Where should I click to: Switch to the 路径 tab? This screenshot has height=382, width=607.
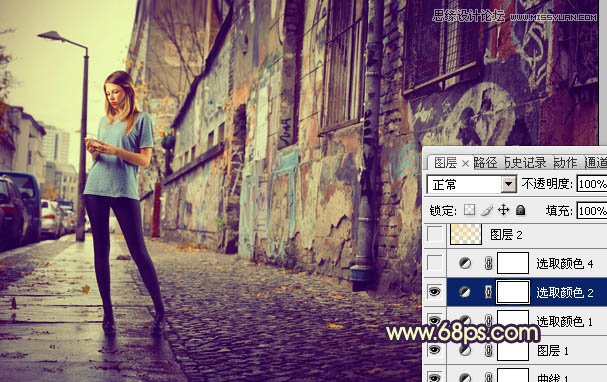point(486,163)
